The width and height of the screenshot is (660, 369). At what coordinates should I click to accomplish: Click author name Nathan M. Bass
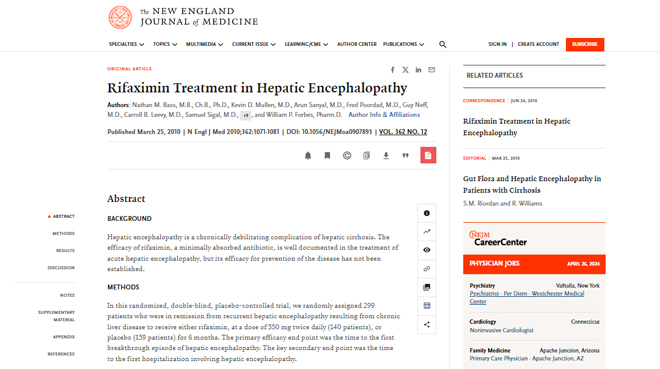pyautogui.click(x=153, y=105)
